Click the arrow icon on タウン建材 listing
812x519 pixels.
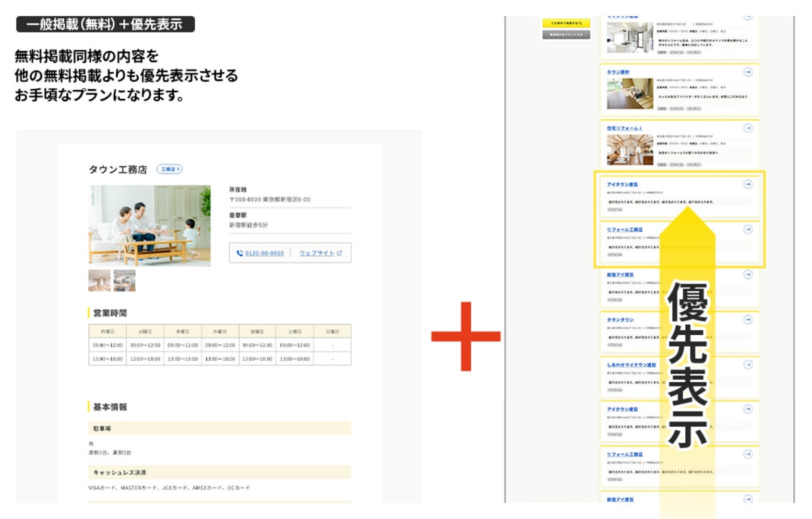[x=748, y=72]
